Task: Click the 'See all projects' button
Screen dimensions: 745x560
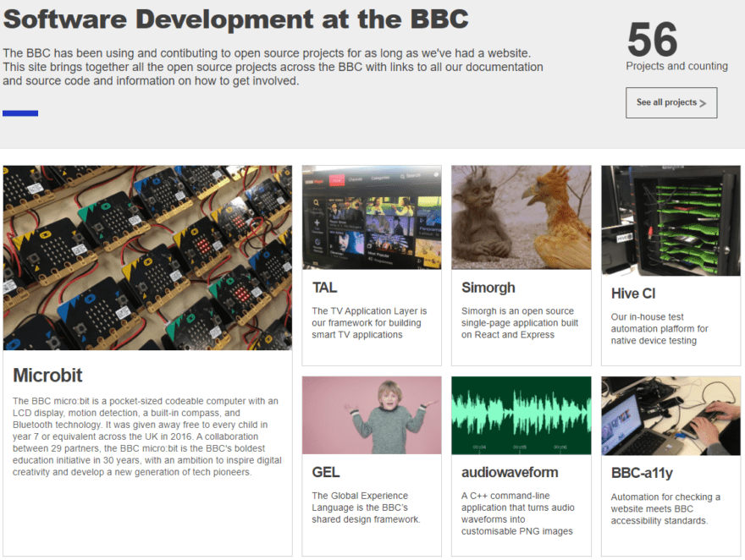Action: [671, 102]
